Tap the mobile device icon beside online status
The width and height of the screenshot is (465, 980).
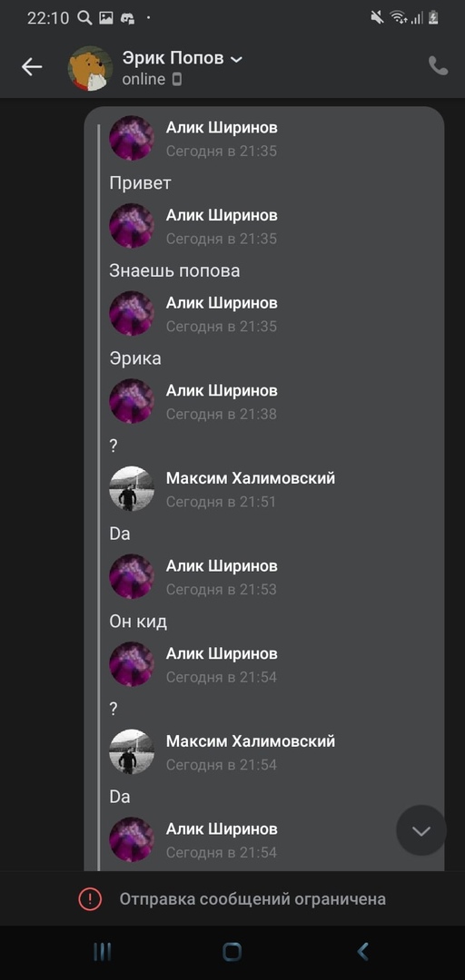tap(176, 79)
